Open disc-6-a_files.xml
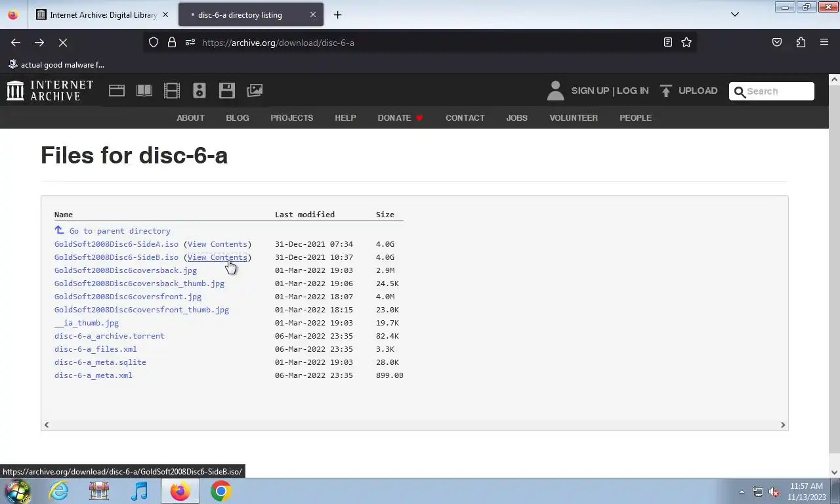This screenshot has width=840, height=504. click(96, 349)
